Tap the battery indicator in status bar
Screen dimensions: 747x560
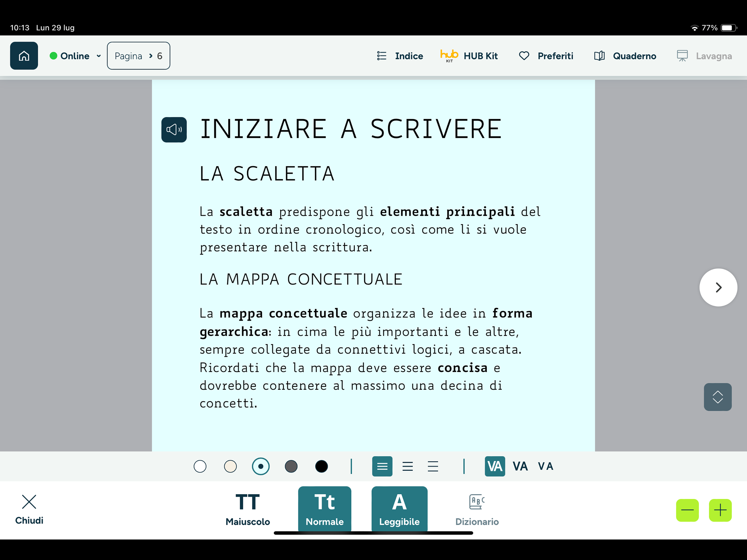[x=728, y=28]
